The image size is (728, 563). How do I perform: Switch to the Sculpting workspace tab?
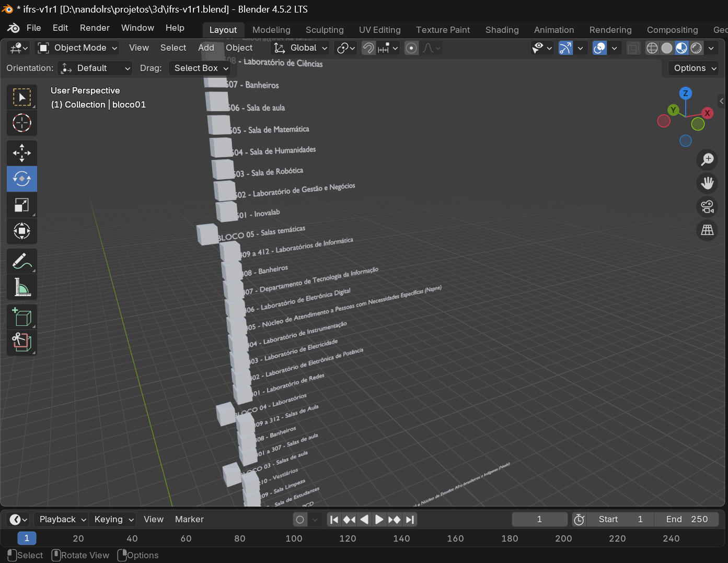pyautogui.click(x=325, y=30)
